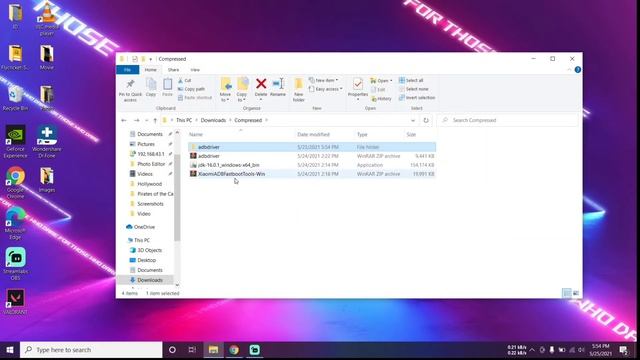Viewport: 640px width, 360px height.
Task: Open Easy access dropdown
Action: click(325, 89)
